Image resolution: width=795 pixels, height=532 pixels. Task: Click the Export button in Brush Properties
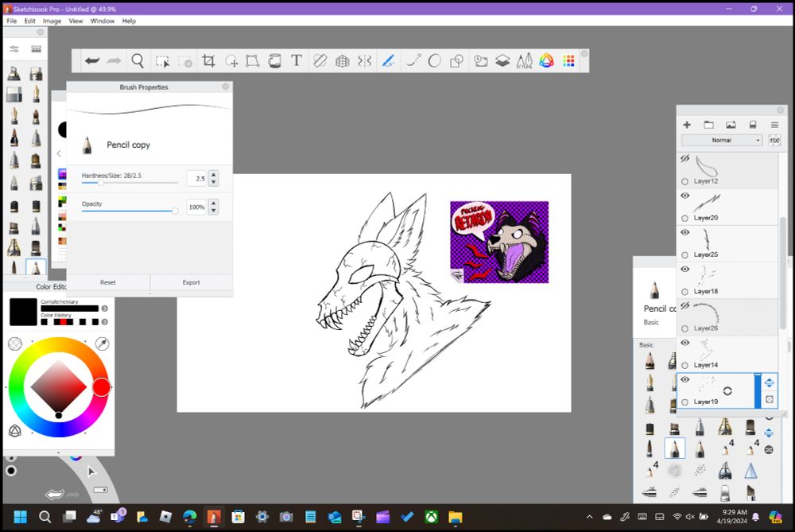point(191,282)
